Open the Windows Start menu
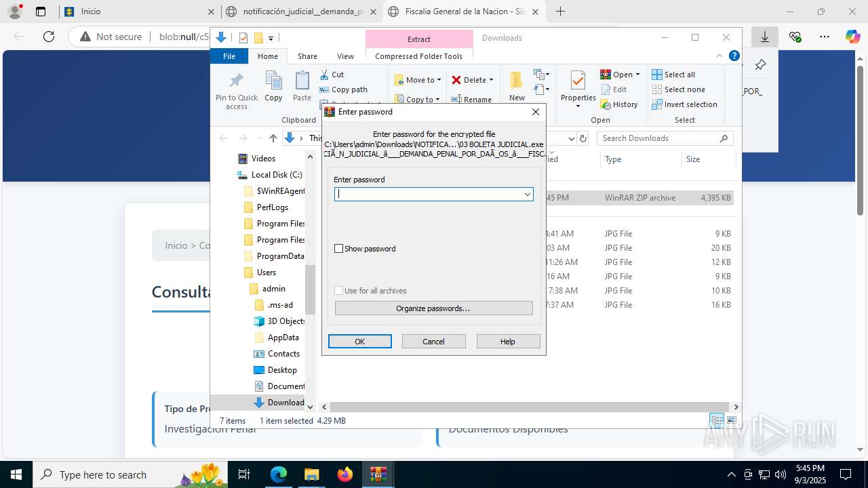This screenshot has width=868, height=488. (16, 474)
